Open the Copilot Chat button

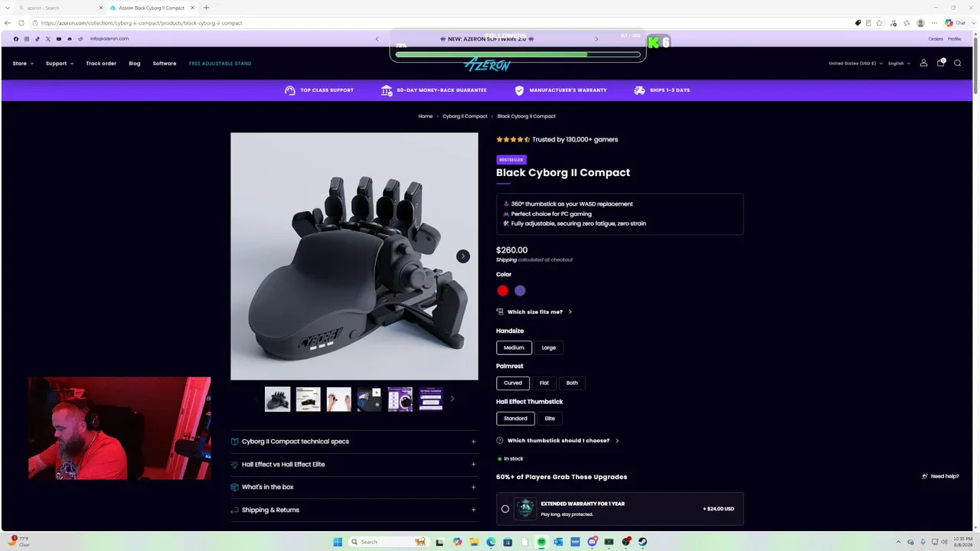(x=954, y=23)
